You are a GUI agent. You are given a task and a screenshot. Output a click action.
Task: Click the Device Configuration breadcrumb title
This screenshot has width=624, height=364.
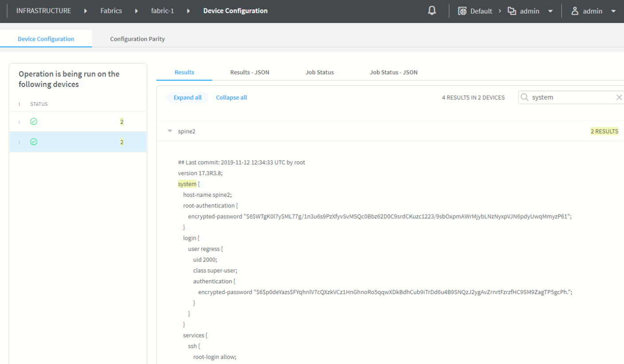pos(235,11)
